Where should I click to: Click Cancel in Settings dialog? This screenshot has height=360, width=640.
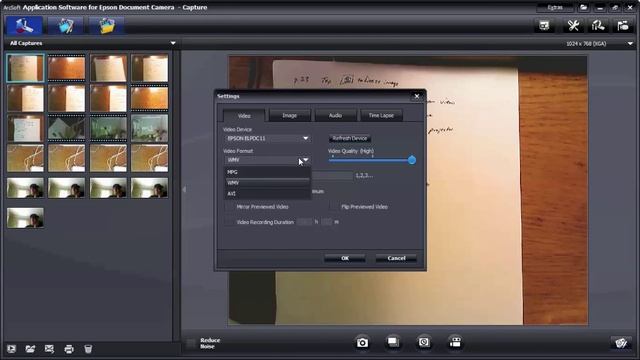coord(396,258)
